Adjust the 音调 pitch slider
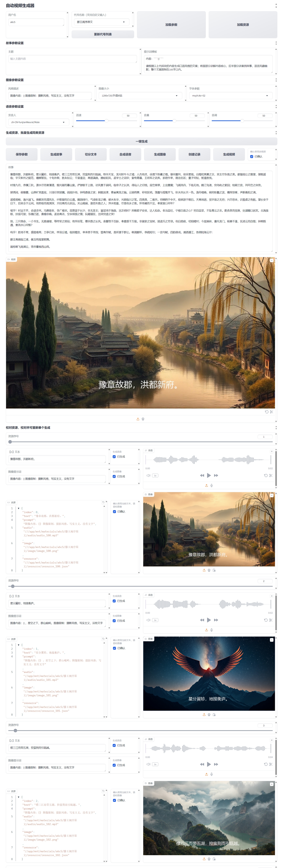Viewport: 281px width, 868px height. coord(242,121)
